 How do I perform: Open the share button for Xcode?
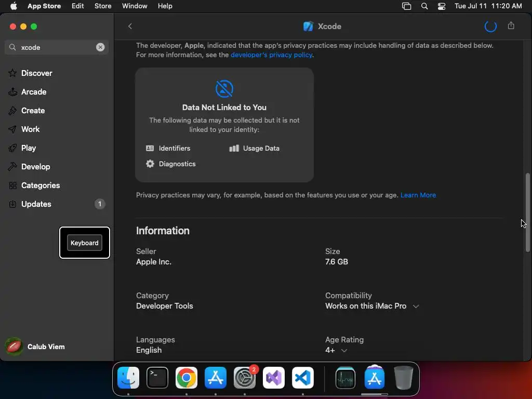point(511,26)
